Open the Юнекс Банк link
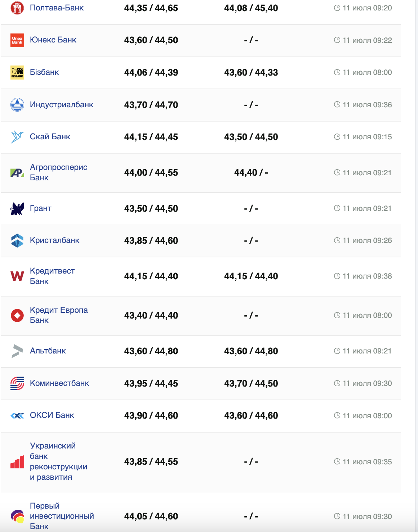418x532 pixels. [x=53, y=40]
